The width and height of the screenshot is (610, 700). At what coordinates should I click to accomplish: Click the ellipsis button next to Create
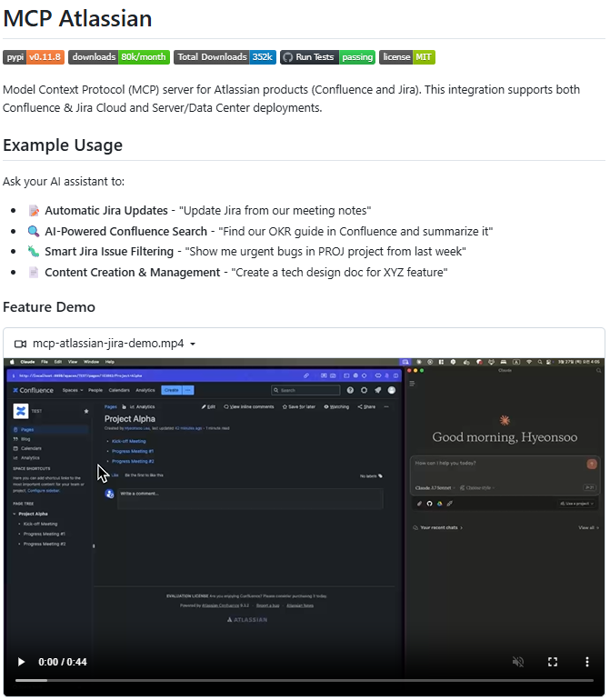tap(188, 390)
